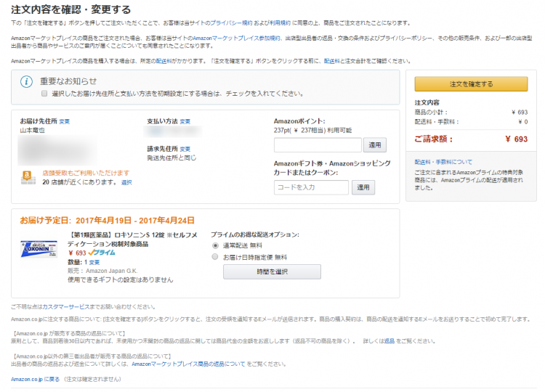This screenshot has width=545, height=392.
Task: Click the 発送先住所と同じ text
Action: [171, 158]
